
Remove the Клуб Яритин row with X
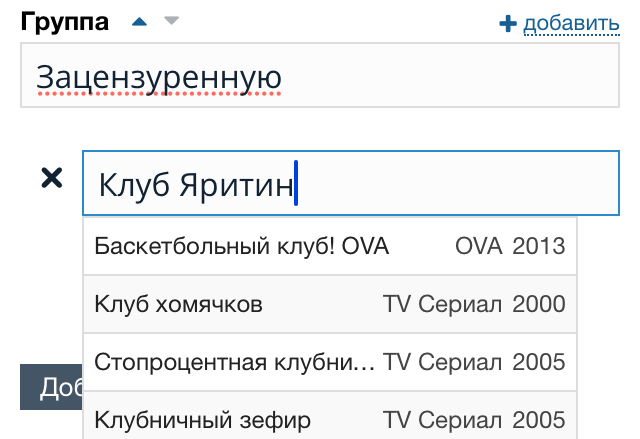51,179
